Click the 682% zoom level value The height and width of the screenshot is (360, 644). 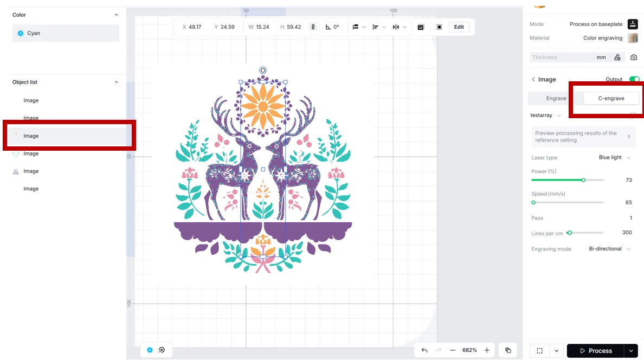[469, 351]
